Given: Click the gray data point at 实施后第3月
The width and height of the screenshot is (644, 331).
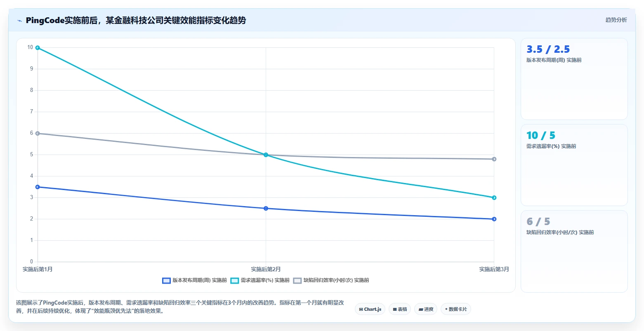Looking at the screenshot, I should click(494, 159).
